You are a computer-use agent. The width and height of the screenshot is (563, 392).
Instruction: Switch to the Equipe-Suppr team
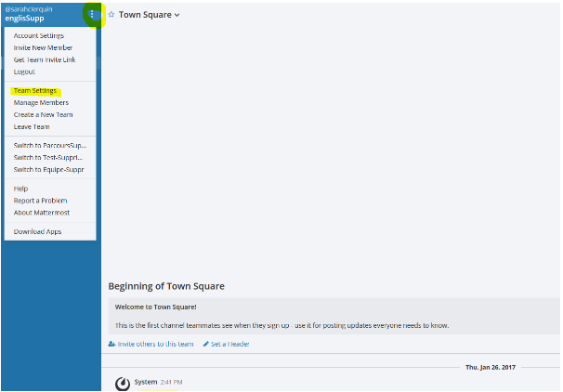coord(48,169)
